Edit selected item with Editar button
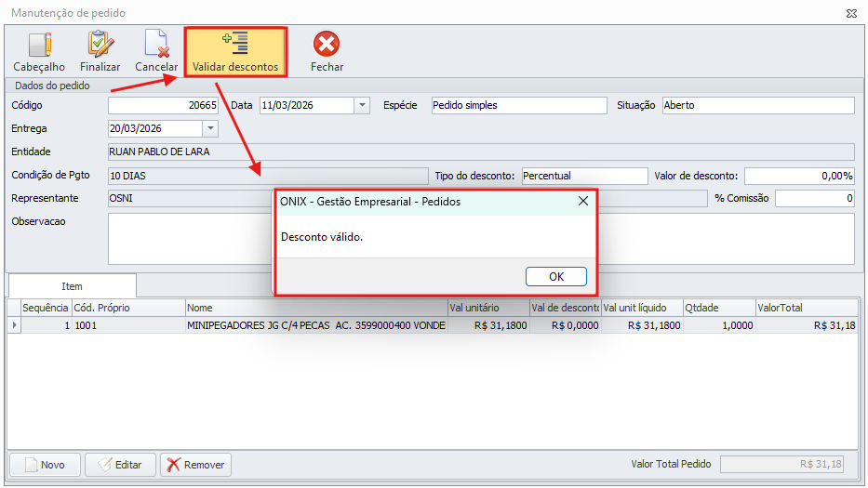The height and width of the screenshot is (488, 868). coord(120,465)
